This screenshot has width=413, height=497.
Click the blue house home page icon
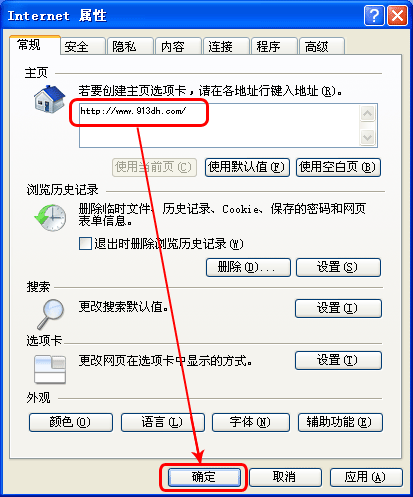[49, 99]
